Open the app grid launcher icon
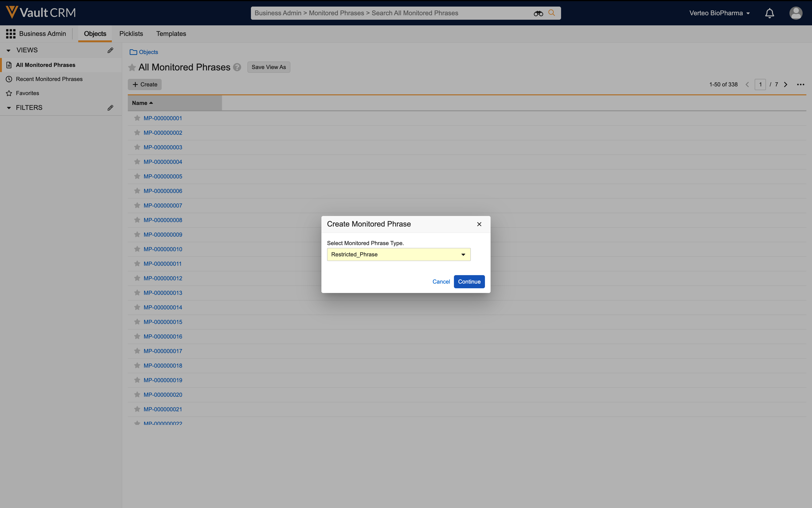The image size is (812, 508). 10,34
